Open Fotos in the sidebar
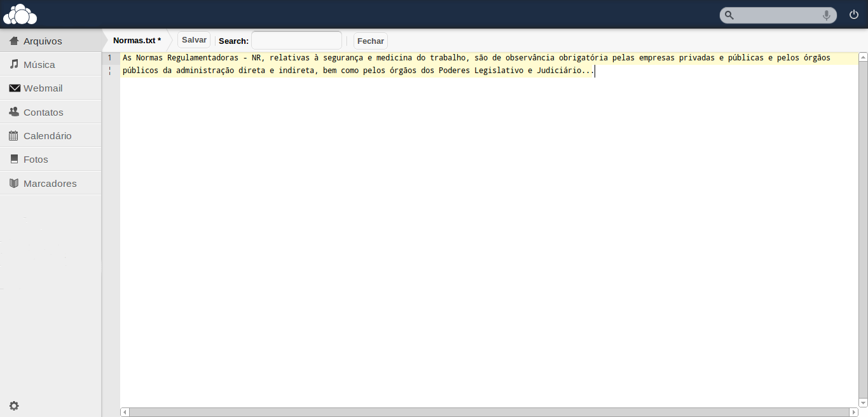The width and height of the screenshot is (868, 417). click(51, 159)
